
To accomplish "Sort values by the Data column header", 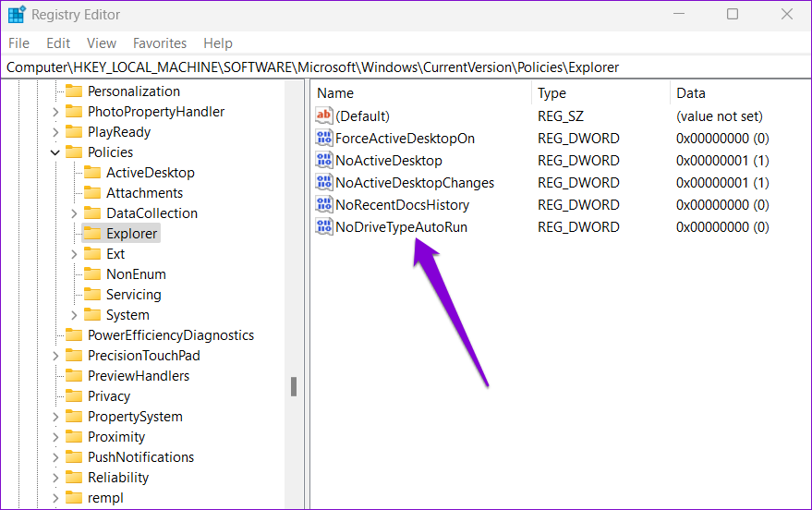I will 741,93.
